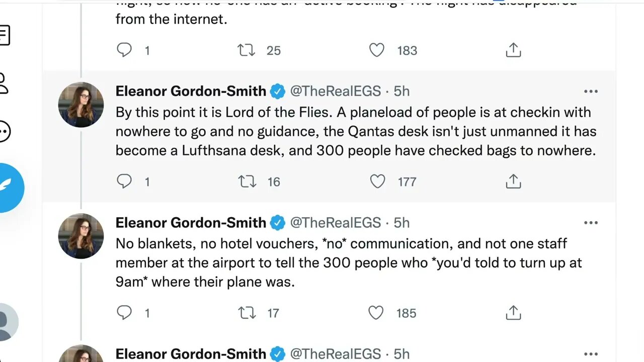Reply to the tweet with 183 likes
Viewport: 644px width, 362px height.
click(124, 50)
